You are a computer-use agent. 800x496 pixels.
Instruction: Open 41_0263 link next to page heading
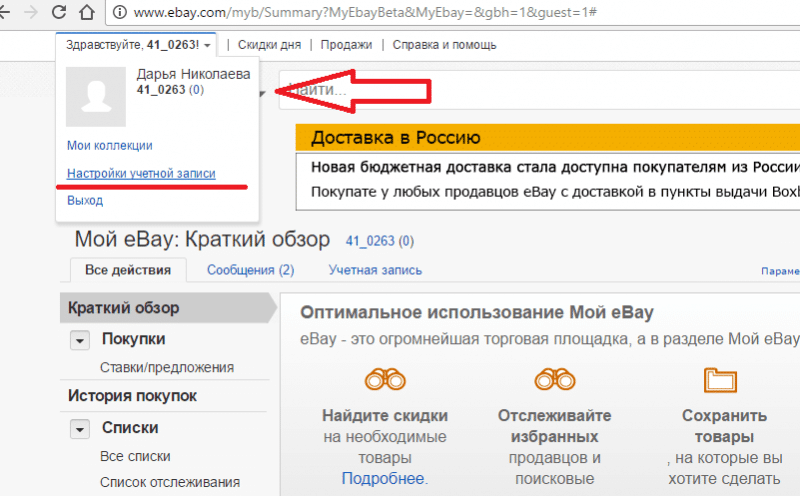coord(370,241)
